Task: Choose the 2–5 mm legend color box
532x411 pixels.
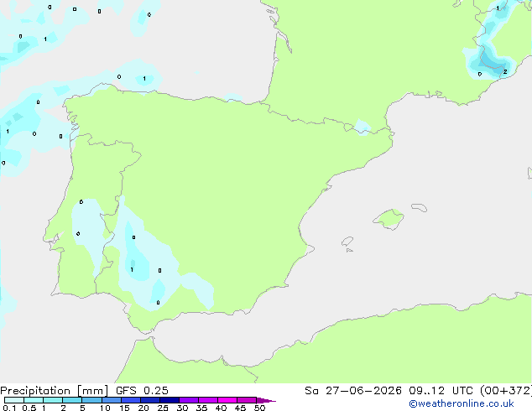Action: 72,400
